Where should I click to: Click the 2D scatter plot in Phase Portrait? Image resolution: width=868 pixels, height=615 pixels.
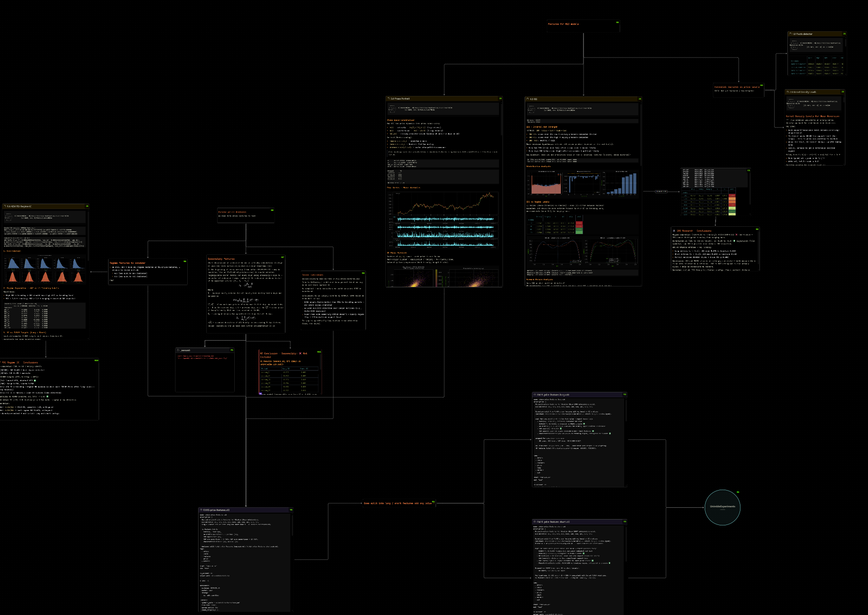tap(413, 277)
